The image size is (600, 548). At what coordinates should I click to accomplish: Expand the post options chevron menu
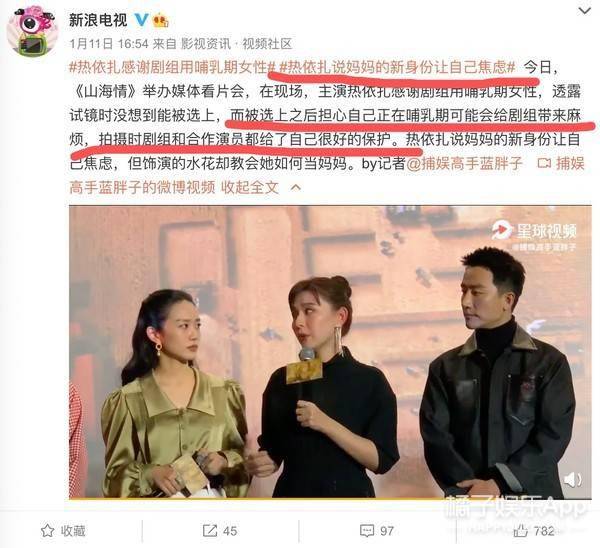[584, 11]
